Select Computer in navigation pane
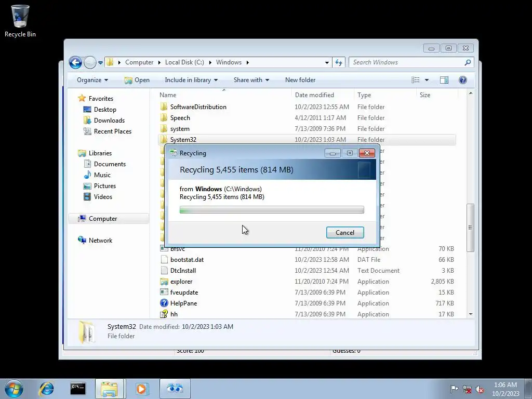 point(109,219)
